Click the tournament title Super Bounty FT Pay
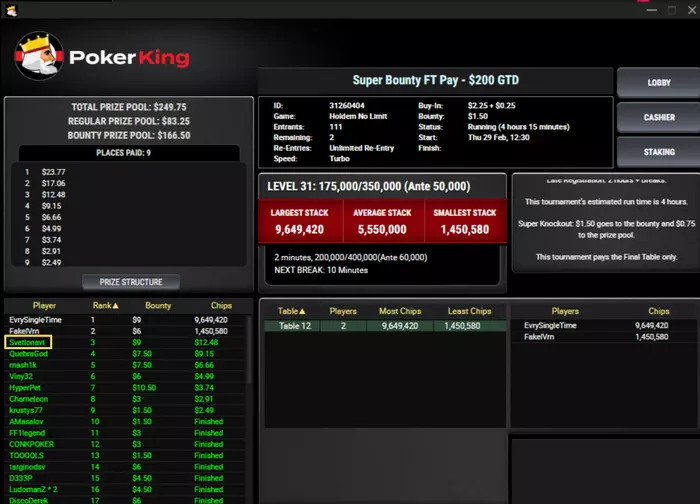Viewport: 700px width, 504px height. point(436,80)
